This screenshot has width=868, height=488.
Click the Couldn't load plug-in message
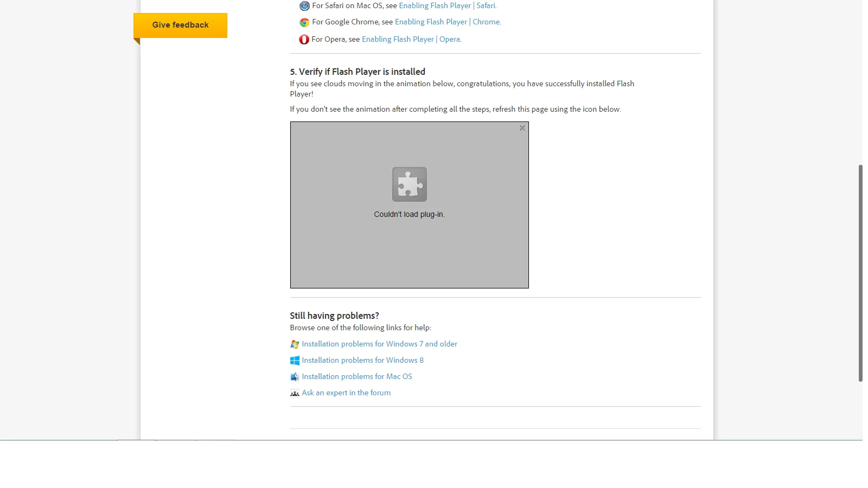410,214
